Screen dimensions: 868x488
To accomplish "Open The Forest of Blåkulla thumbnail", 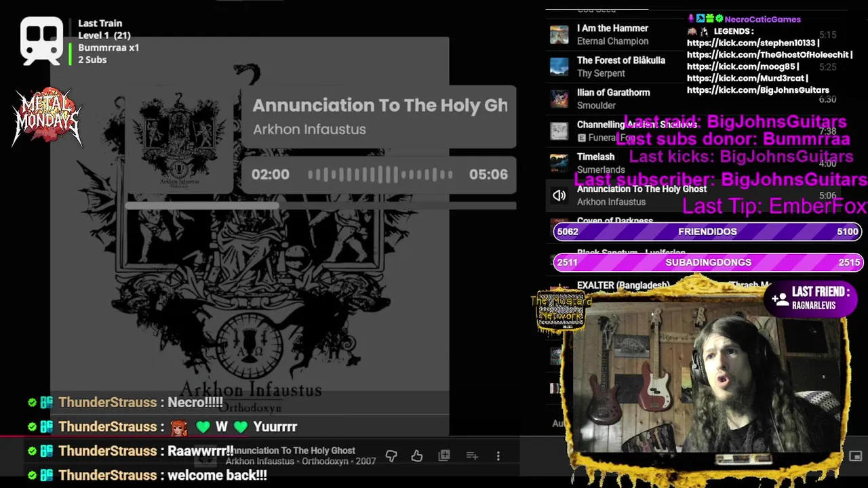I will [559, 66].
